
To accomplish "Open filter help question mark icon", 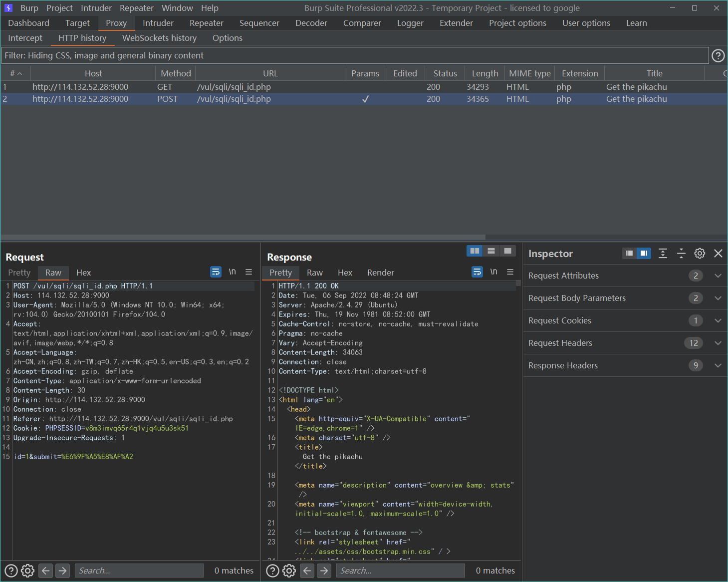I will [x=718, y=55].
